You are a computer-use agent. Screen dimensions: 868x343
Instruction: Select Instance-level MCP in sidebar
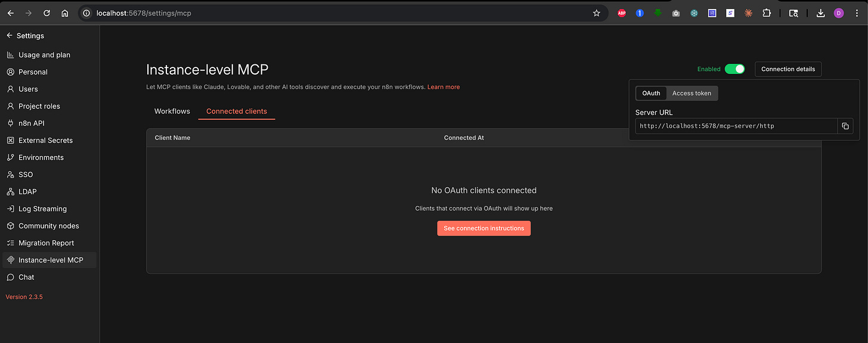click(51, 260)
